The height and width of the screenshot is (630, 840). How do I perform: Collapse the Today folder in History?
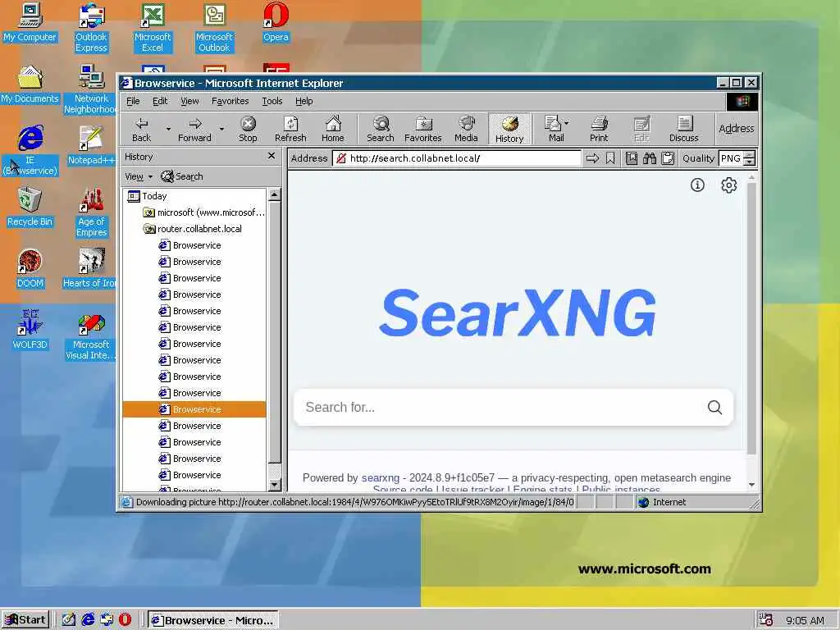(148, 196)
